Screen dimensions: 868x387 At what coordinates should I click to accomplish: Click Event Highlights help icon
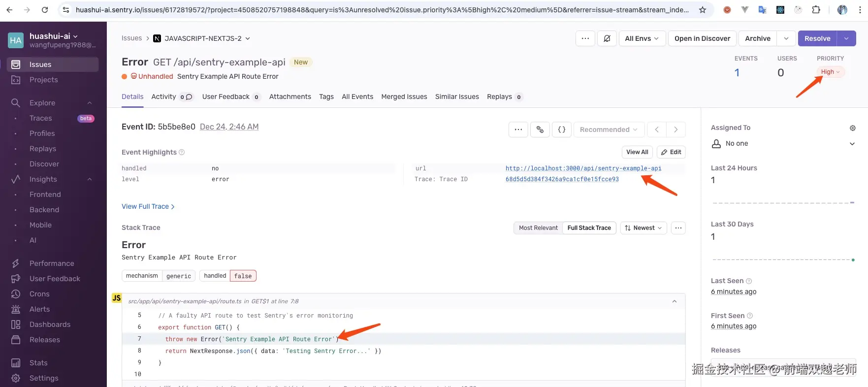point(182,152)
